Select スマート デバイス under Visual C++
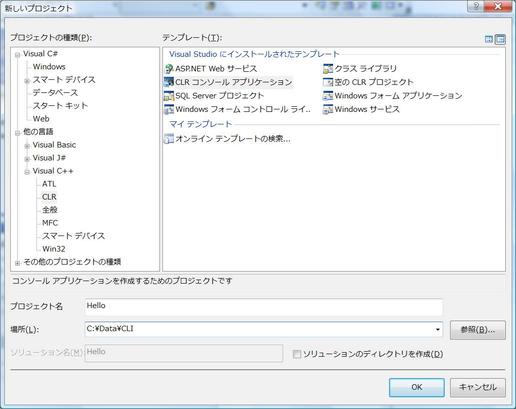 pos(73,236)
